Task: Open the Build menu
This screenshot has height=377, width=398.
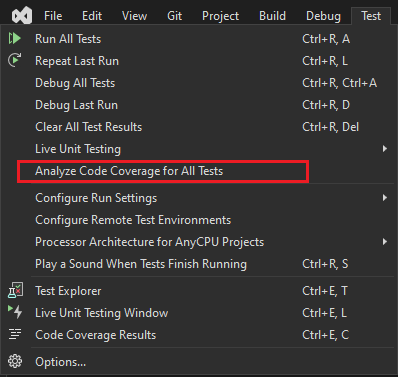Action: (272, 16)
